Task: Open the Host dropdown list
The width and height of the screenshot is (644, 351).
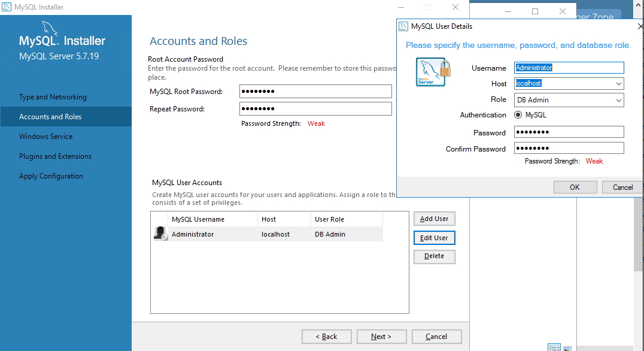Action: click(618, 84)
